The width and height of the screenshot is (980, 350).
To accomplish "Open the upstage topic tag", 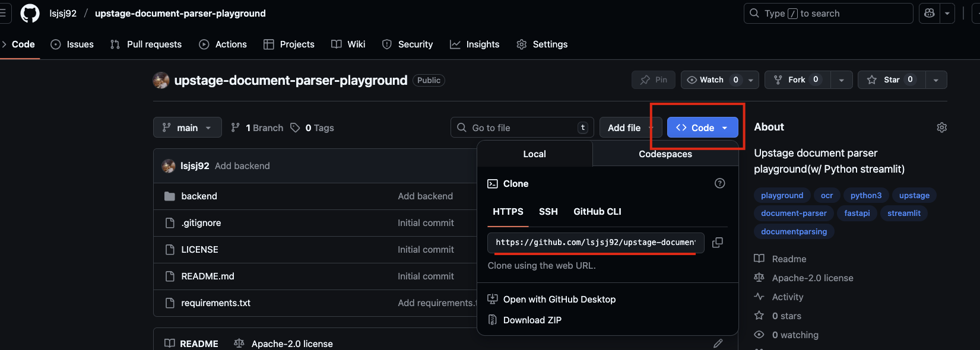I will (914, 196).
